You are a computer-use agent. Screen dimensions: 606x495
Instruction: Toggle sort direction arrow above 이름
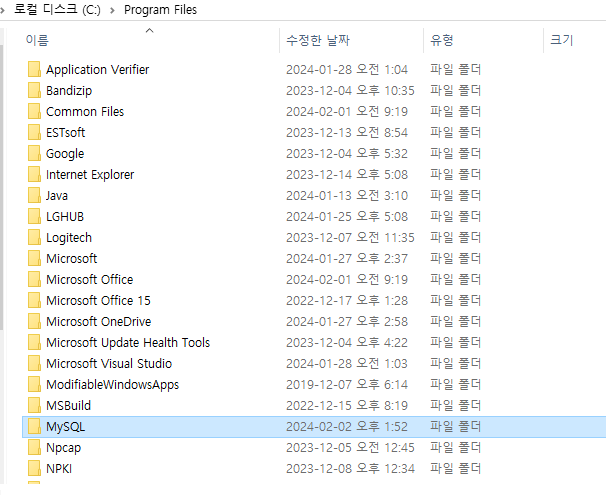[150, 31]
